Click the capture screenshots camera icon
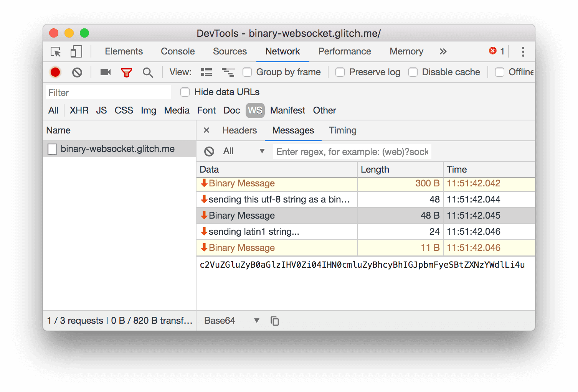The image size is (578, 392). [x=105, y=72]
